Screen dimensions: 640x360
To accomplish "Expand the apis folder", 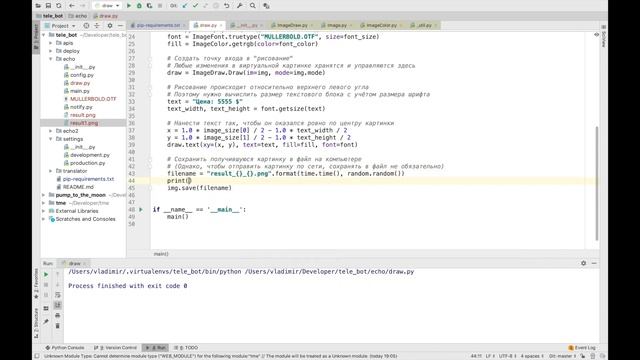I will point(51,43).
